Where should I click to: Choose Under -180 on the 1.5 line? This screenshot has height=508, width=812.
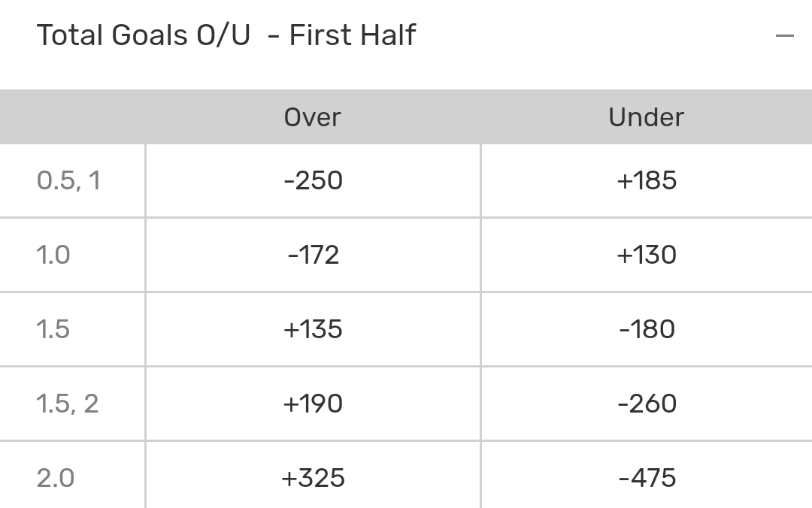pyautogui.click(x=647, y=329)
